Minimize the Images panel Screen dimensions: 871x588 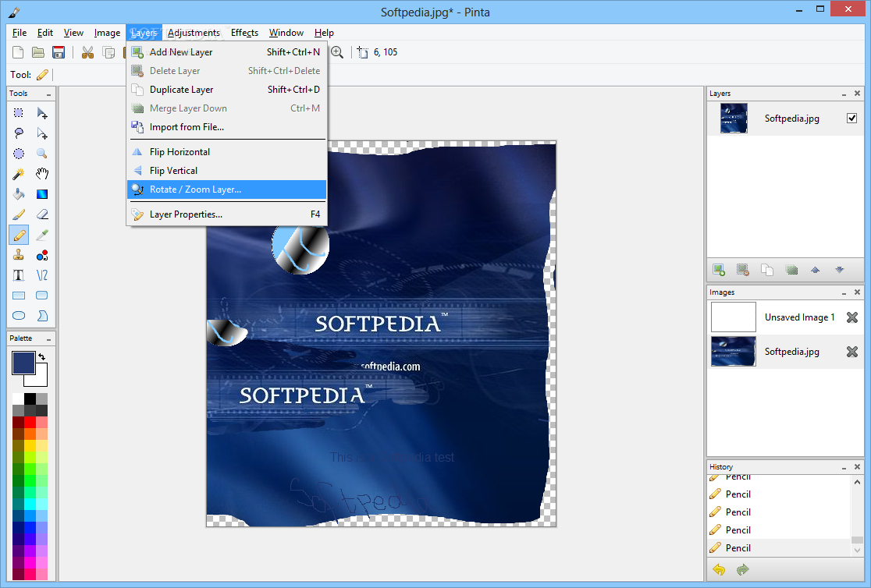(844, 292)
